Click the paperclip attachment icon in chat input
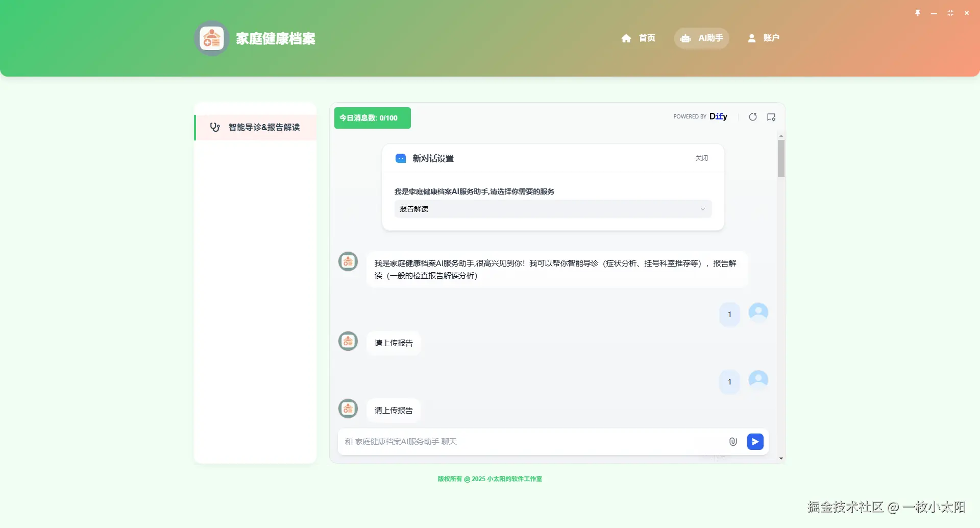Viewport: 980px width, 528px height. 733,441
